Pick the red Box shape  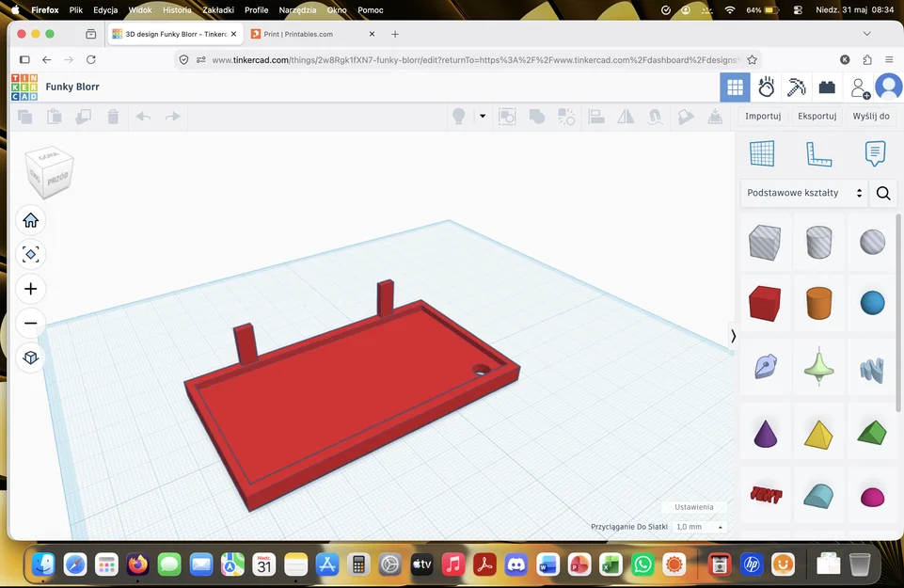[765, 303]
